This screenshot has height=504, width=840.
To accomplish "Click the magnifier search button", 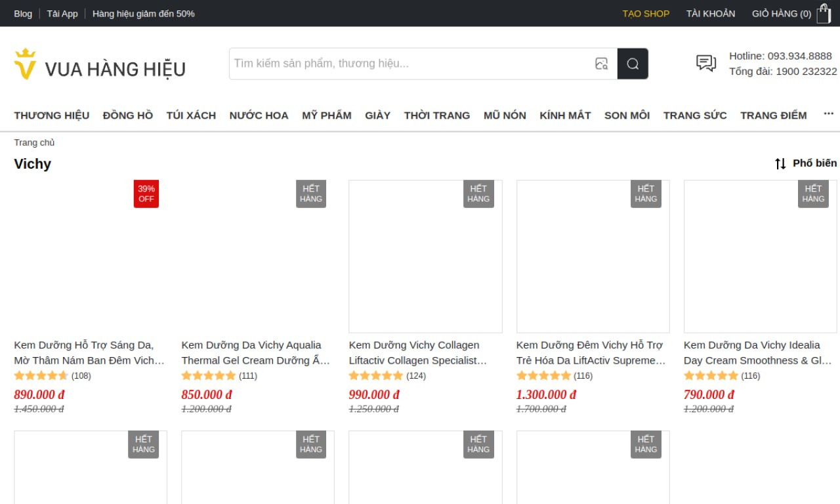I will tap(633, 64).
